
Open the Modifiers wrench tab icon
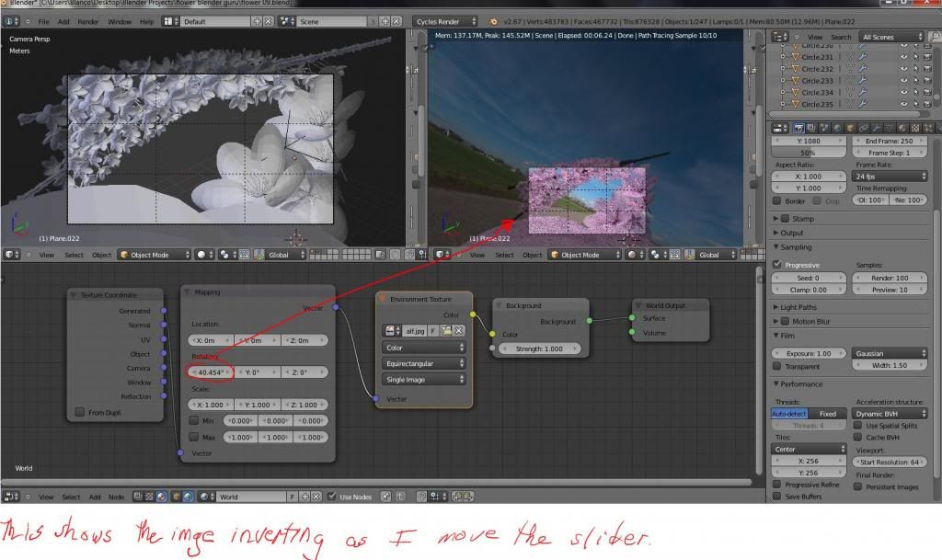[x=876, y=128]
